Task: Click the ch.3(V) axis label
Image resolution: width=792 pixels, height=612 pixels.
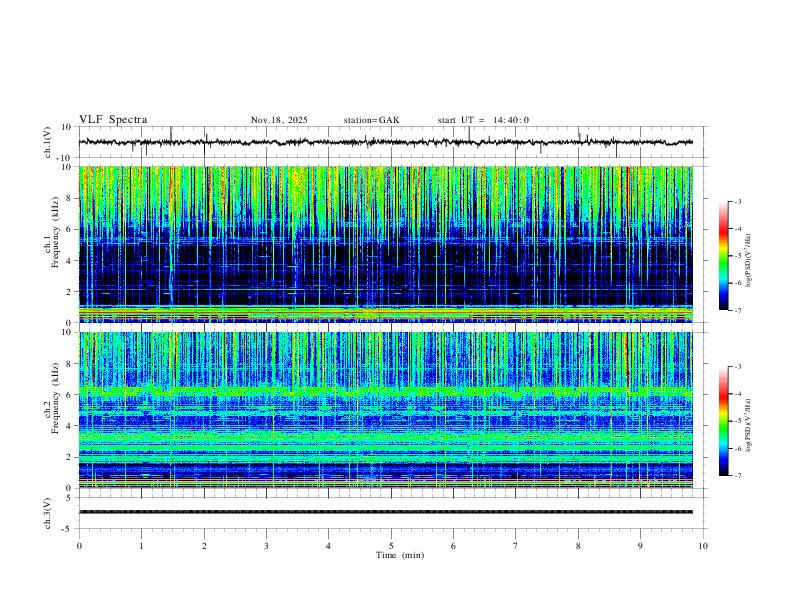Action: click(48, 514)
